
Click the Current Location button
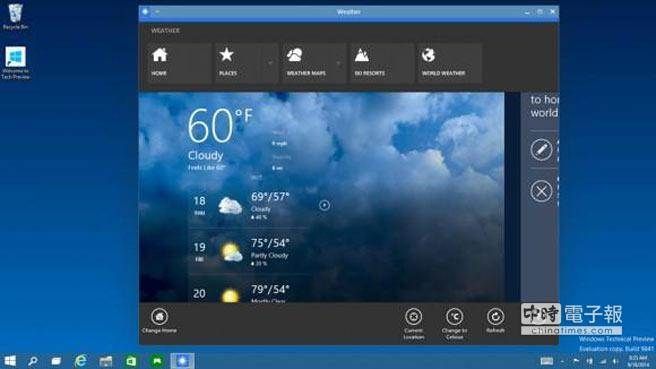413,324
